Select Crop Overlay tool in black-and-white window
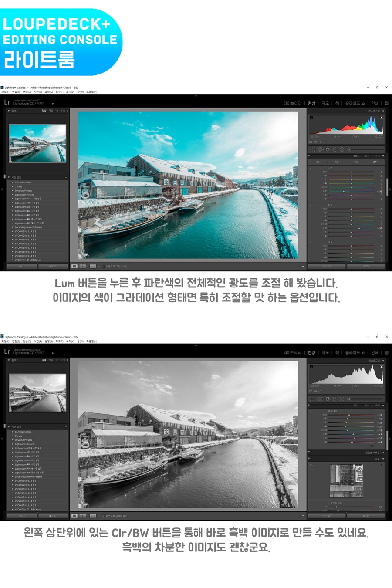Screen dimensions: 392x588 pos(313,399)
